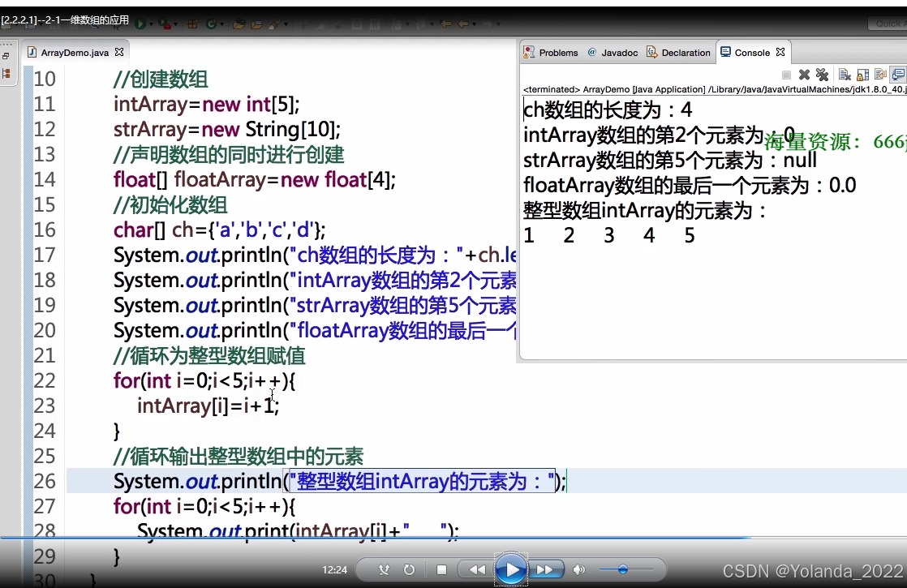Switch to the ArrayDemo.java editor tab
This screenshot has height=588, width=907.
[75, 53]
